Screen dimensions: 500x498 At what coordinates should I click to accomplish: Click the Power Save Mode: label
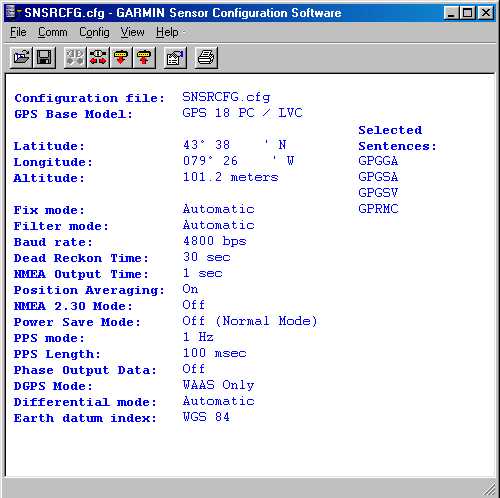pyautogui.click(x=77, y=322)
